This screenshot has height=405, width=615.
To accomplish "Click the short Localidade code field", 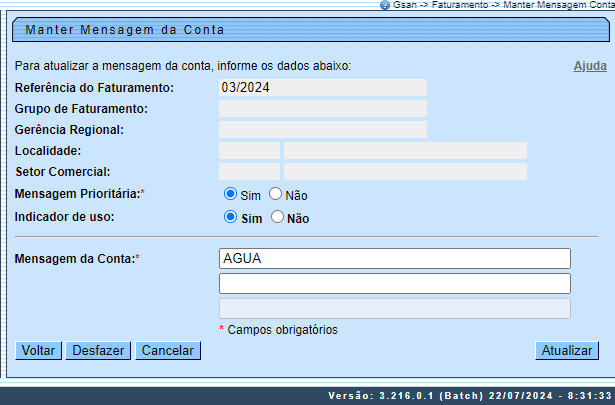I will (x=249, y=150).
